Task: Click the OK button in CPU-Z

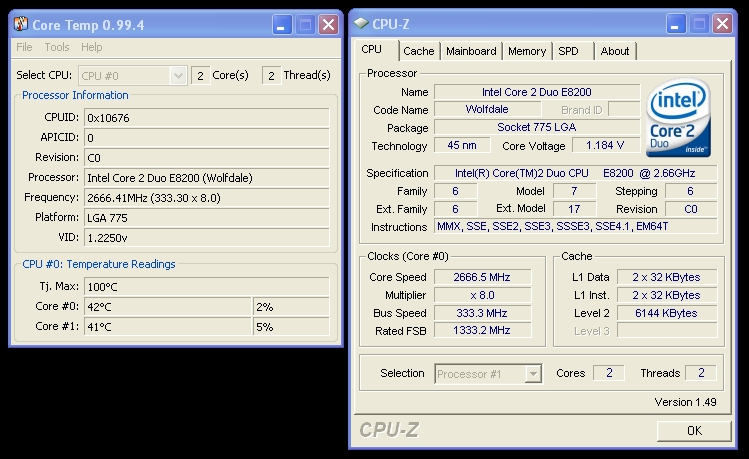Action: click(694, 431)
